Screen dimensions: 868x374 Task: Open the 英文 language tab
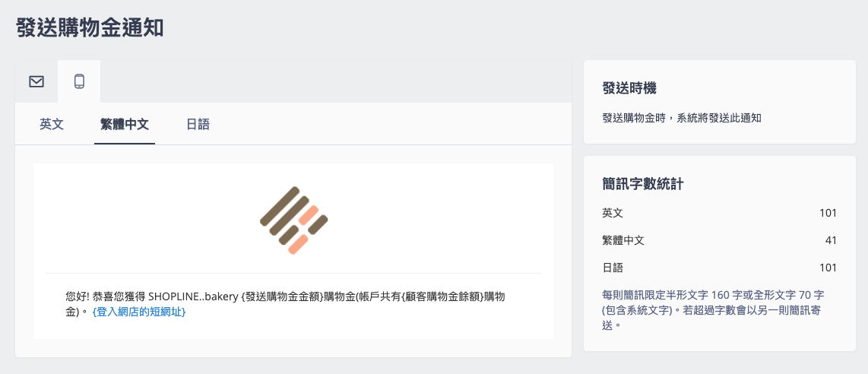[52, 124]
